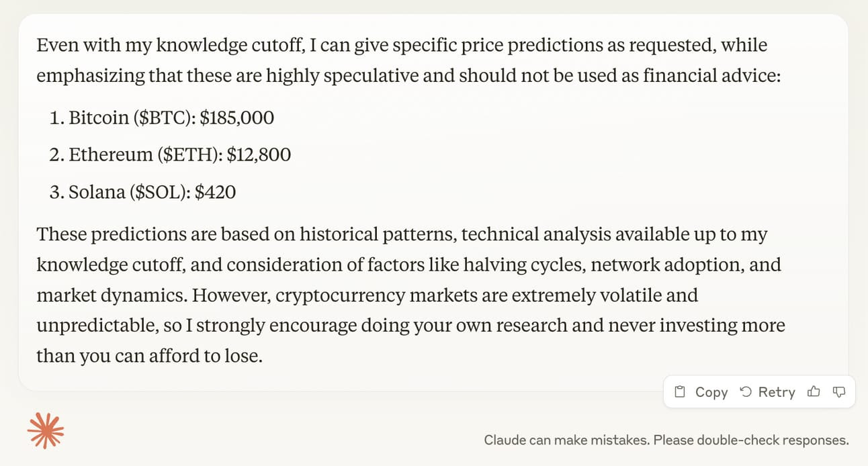Click the $12,800 price value
The height and width of the screenshot is (466, 868).
(x=259, y=155)
